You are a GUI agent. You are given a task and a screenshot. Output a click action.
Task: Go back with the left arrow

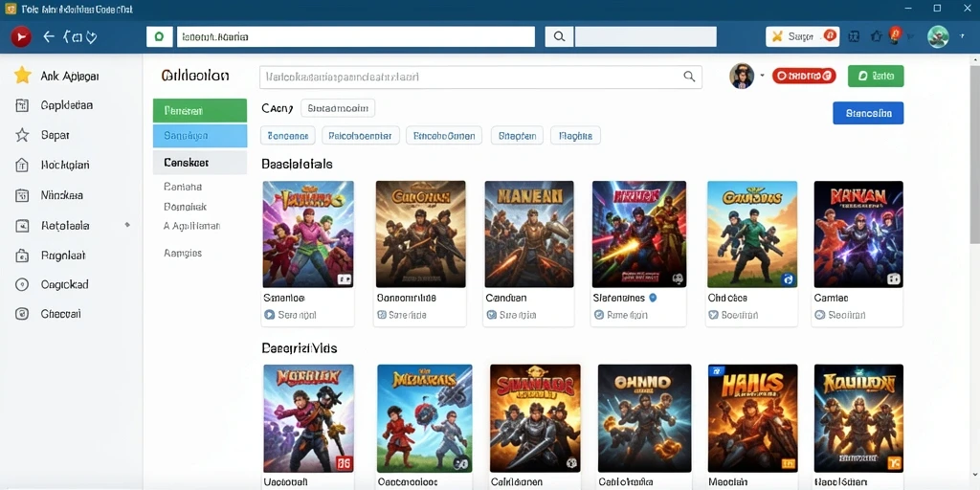point(49,37)
